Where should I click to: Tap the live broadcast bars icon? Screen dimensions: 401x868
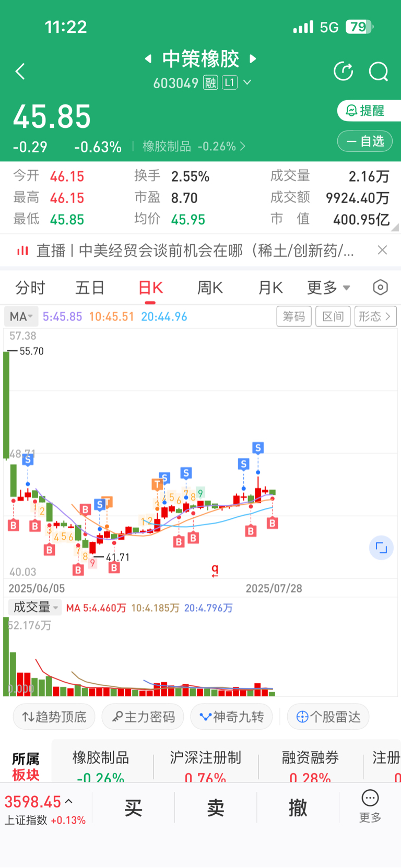[x=22, y=251]
